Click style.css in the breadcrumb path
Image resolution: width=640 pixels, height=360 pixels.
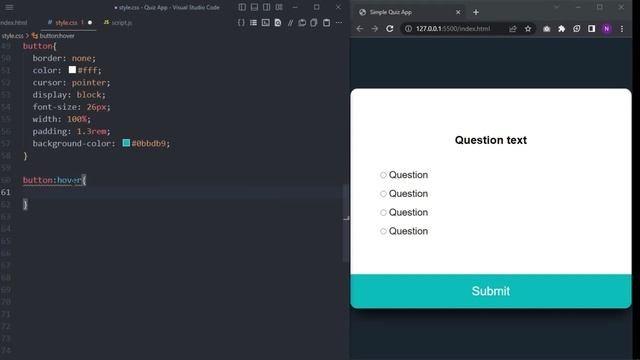point(12,36)
